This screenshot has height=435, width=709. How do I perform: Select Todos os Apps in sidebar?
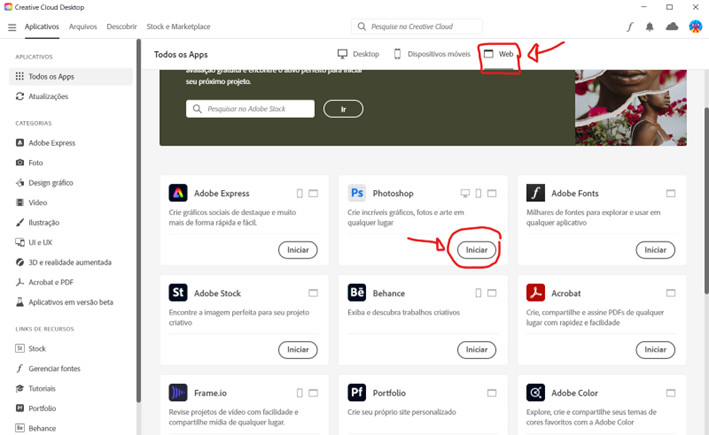click(x=71, y=76)
